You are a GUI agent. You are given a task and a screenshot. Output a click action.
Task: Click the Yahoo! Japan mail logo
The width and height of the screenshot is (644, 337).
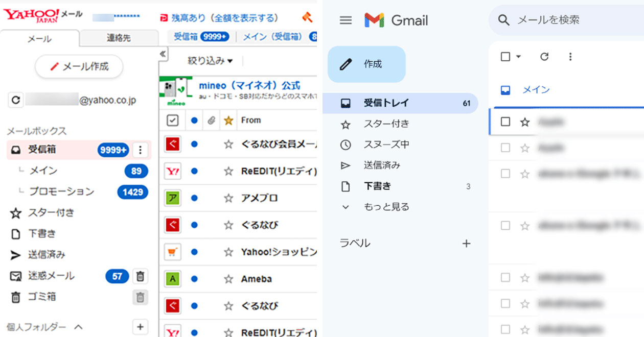(43, 15)
